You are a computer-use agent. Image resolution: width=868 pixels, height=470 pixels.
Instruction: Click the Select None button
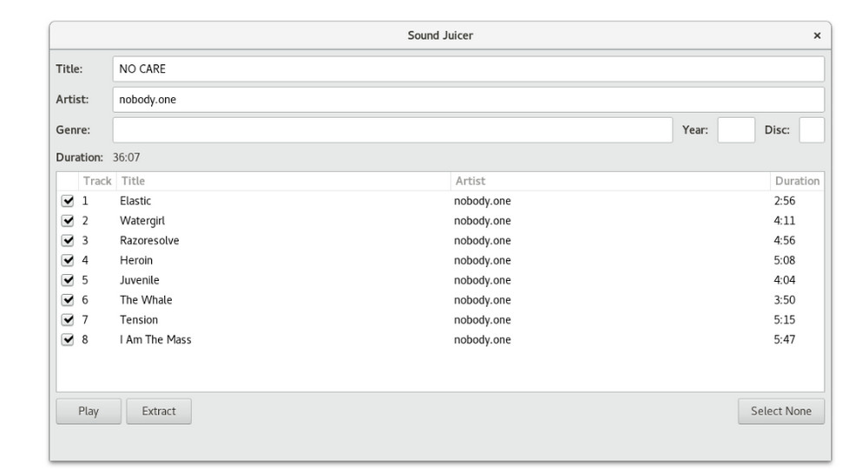point(781,411)
